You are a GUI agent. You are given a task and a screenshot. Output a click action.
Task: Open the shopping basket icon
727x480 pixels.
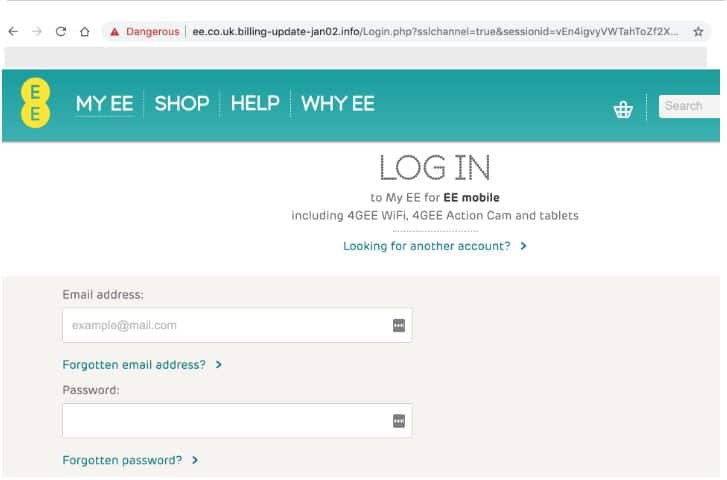click(x=623, y=109)
